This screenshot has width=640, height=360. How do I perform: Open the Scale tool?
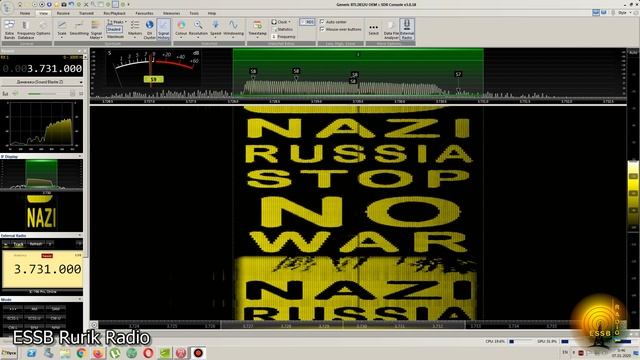(62, 29)
